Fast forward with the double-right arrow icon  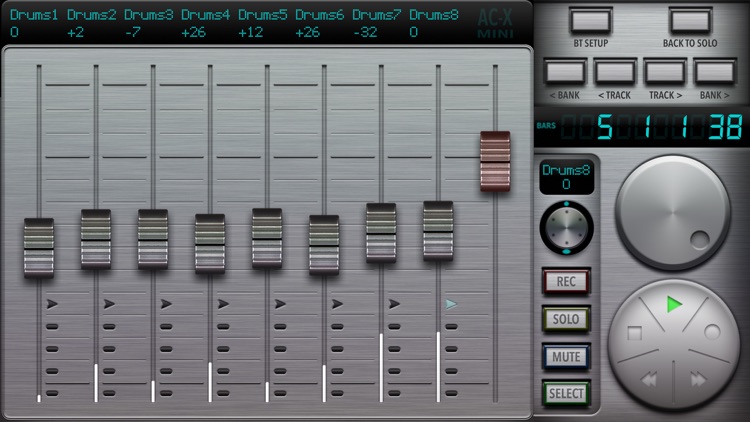pyautogui.click(x=698, y=380)
